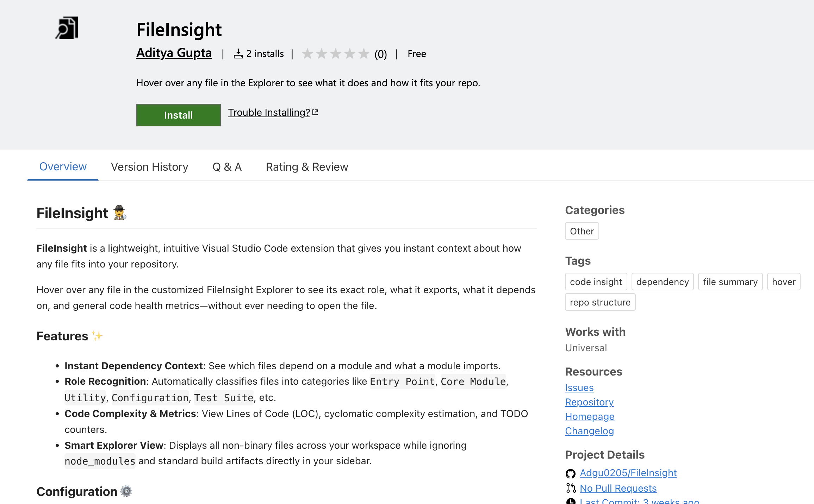Open the No Pull Requests link

[x=619, y=488]
